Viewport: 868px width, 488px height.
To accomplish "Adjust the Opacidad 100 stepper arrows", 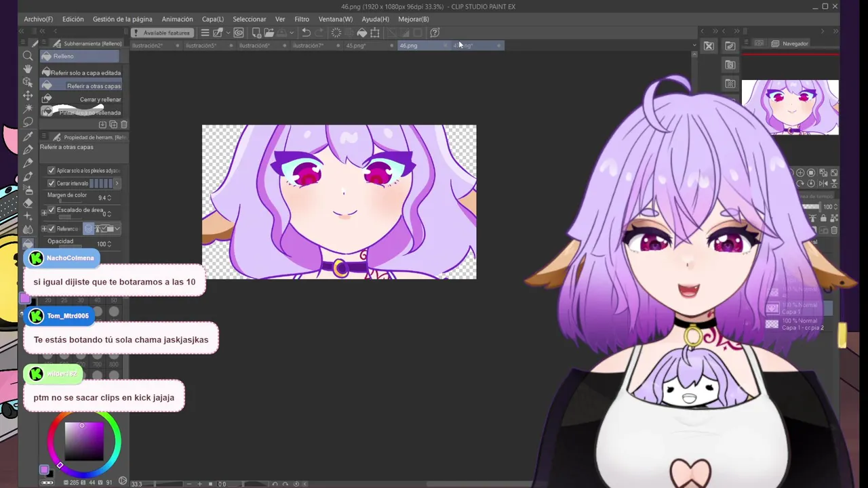I will [110, 244].
